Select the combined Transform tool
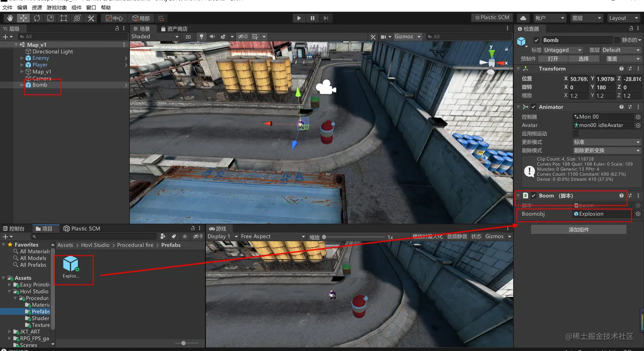The image size is (644, 351). [77, 18]
